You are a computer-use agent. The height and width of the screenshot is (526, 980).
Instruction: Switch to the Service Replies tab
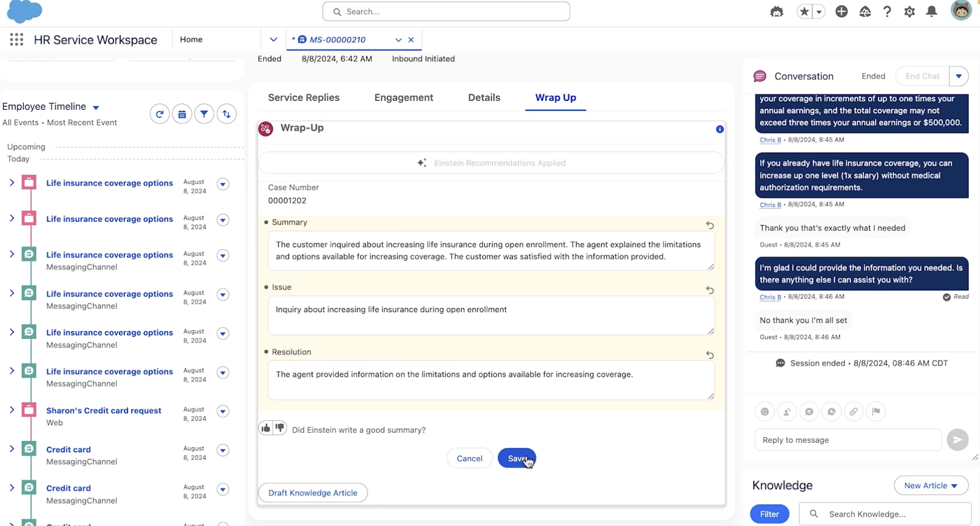304,97
